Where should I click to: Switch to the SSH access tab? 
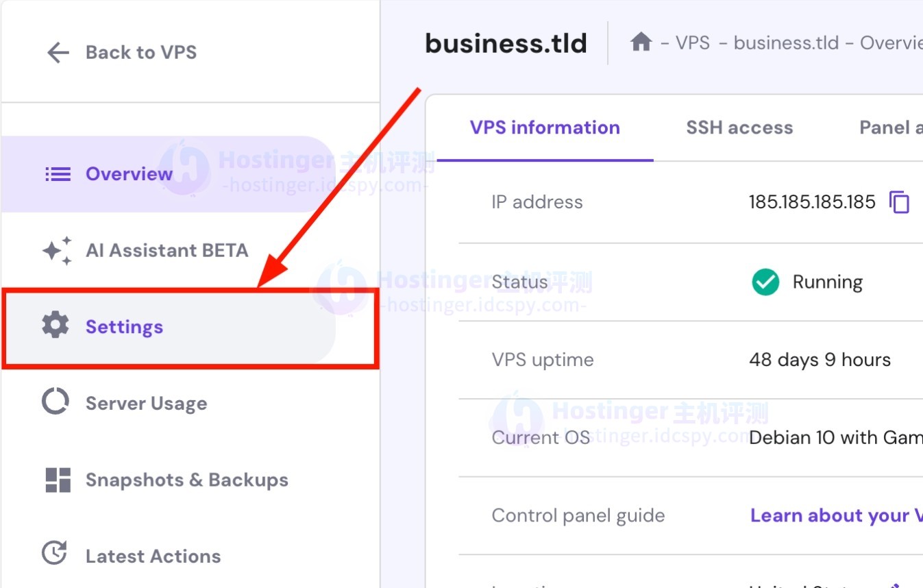click(739, 127)
